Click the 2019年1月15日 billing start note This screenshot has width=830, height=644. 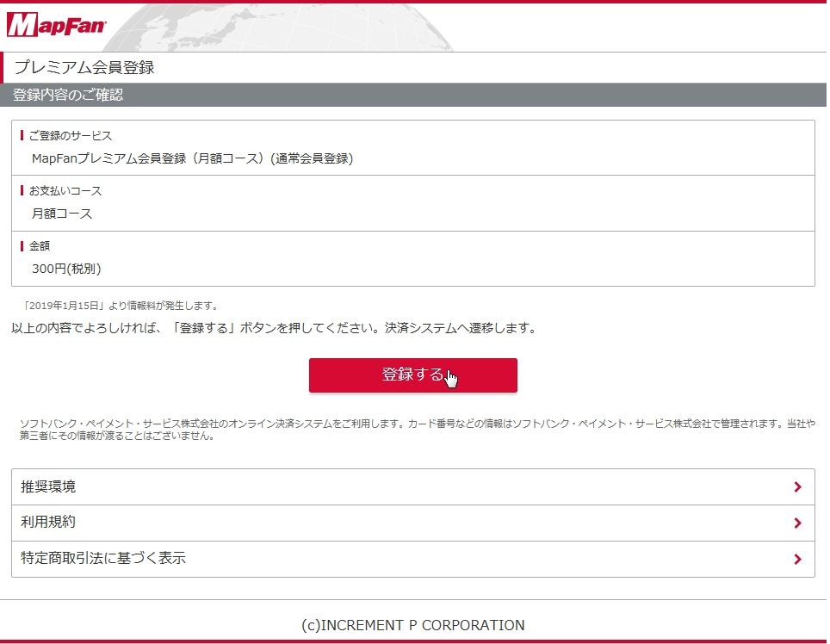pos(121,306)
